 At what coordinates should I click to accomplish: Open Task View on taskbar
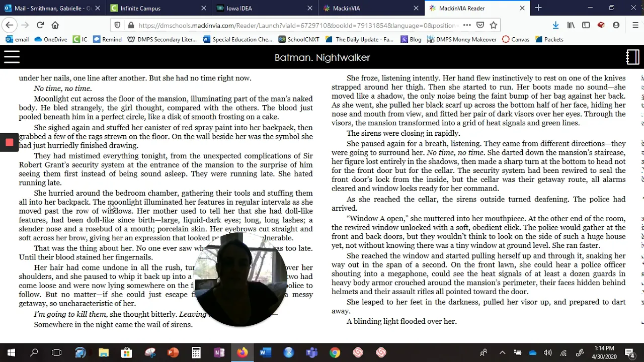tap(56, 353)
